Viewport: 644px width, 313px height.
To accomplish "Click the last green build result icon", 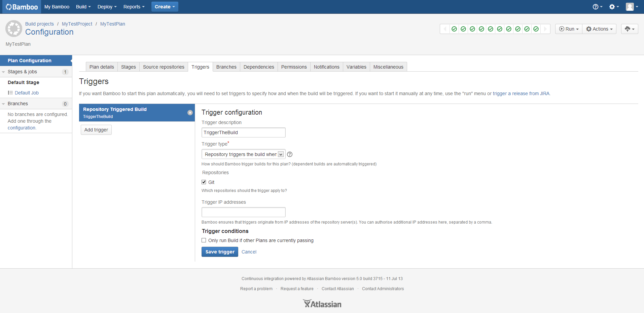I will click(536, 29).
